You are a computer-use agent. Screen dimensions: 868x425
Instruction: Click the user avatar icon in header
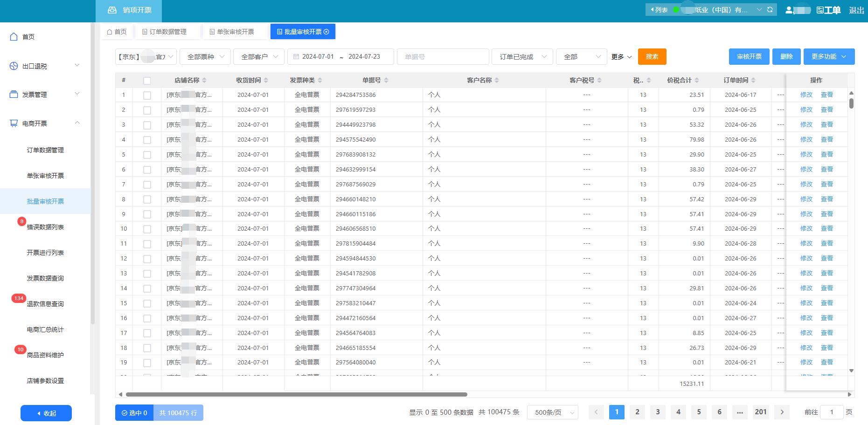coord(789,10)
